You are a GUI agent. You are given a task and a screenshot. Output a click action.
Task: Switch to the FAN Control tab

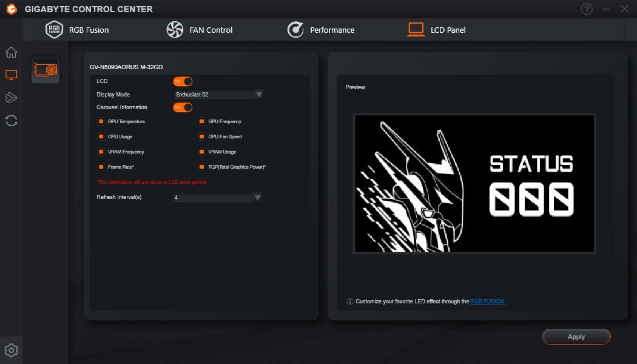[200, 29]
